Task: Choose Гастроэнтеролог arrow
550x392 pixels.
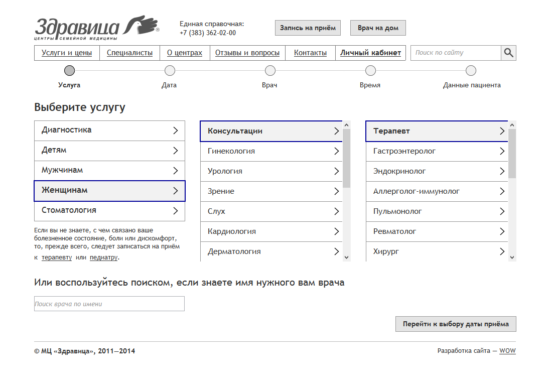Action: (502, 151)
